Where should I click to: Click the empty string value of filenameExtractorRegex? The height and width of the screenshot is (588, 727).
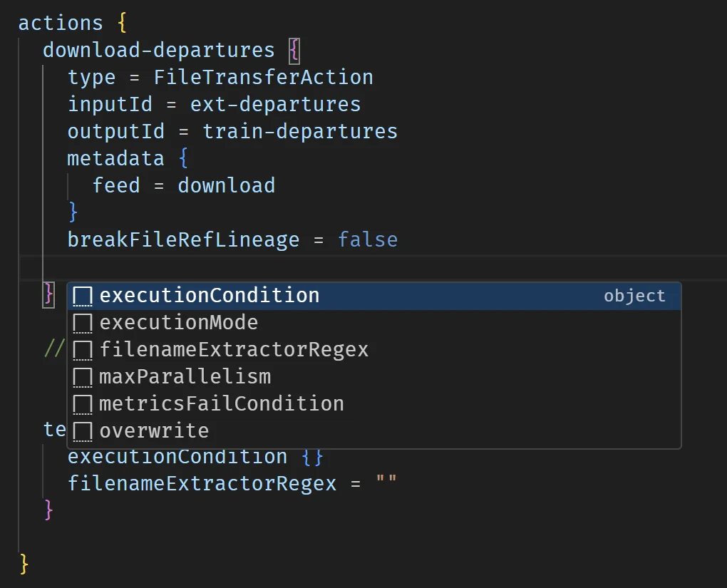click(x=388, y=483)
